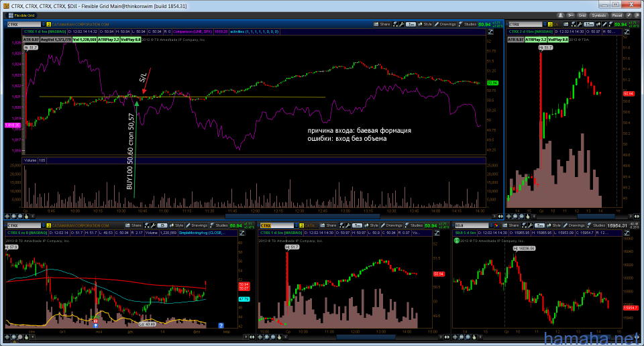The width and height of the screenshot is (644, 346).
Task: Click the bell alerts icon in top bar
Action: pos(561,15)
